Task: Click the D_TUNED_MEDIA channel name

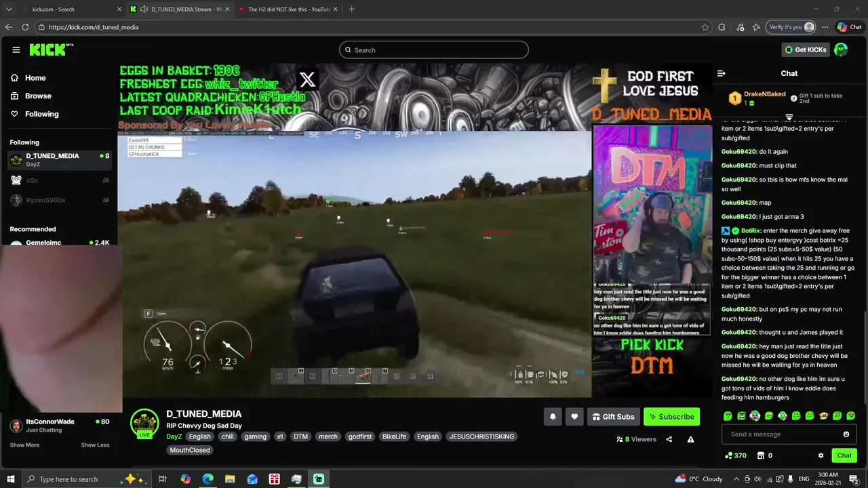Action: coord(204,413)
